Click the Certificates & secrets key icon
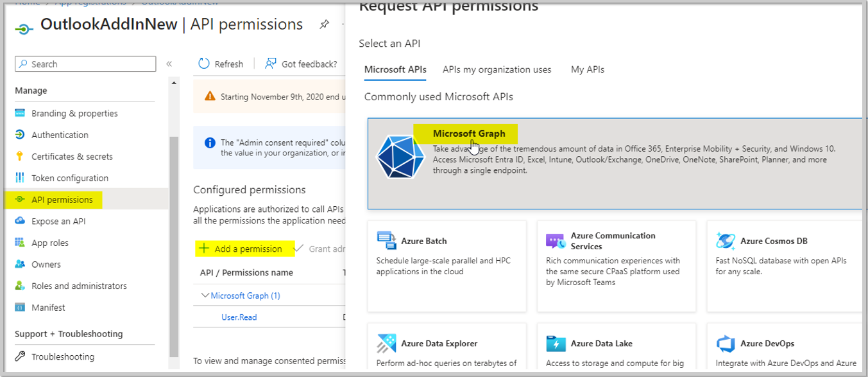The image size is (868, 377). [x=20, y=156]
